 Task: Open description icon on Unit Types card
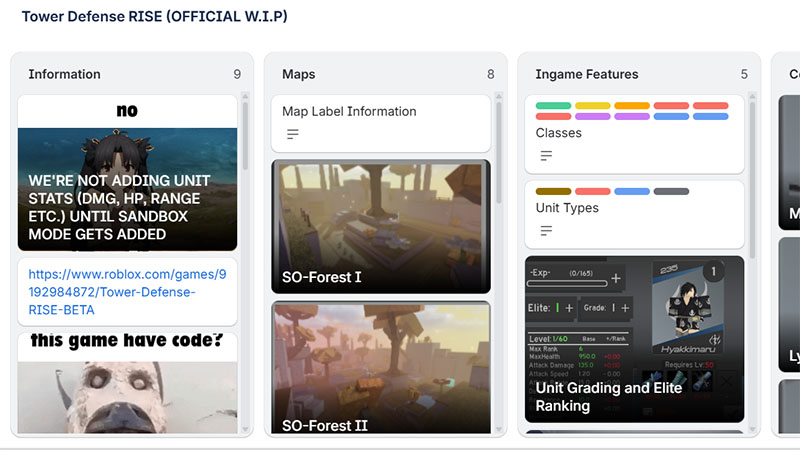(x=546, y=231)
